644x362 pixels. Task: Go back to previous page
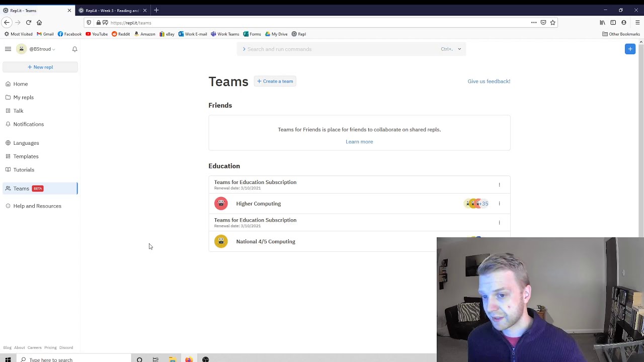[7, 23]
